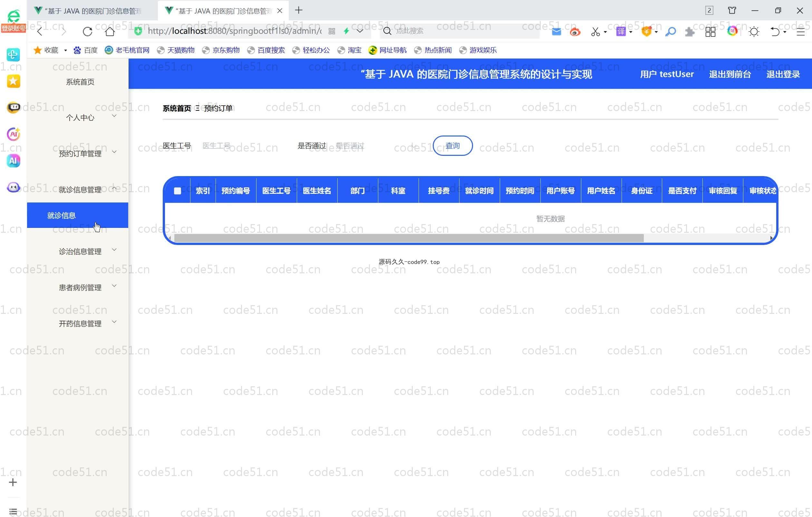Open the 京东购物 bookmark
The image size is (812, 517).
coord(221,50)
